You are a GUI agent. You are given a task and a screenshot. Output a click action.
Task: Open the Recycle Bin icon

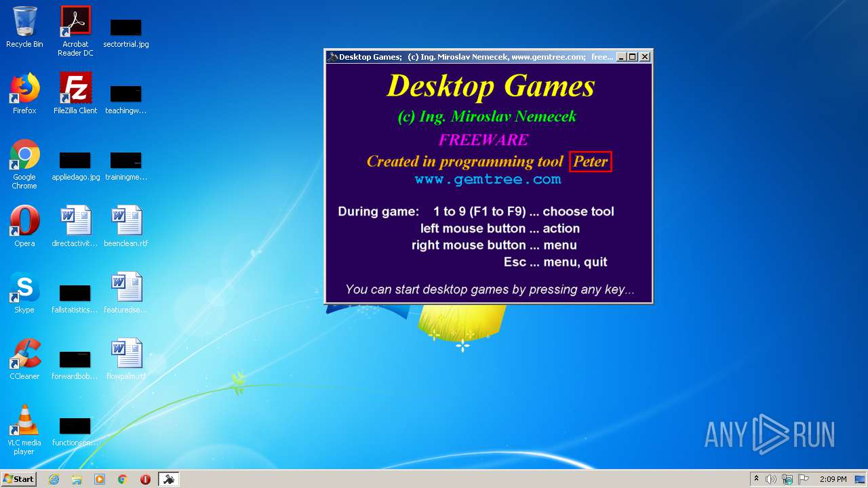(24, 27)
